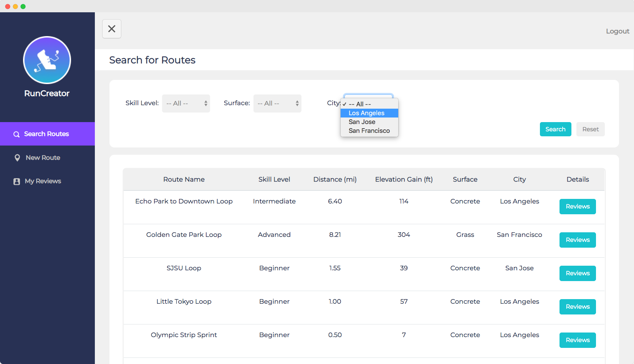Open Reviews for Echo Park to Downtown Loop
This screenshot has width=634, height=364.
click(x=578, y=207)
